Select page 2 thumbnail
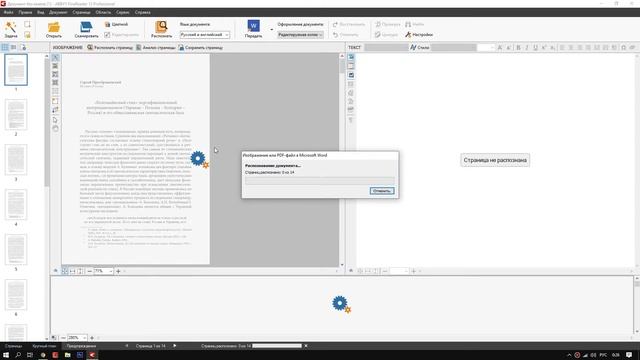This screenshot has height=360, width=640. (x=16, y=115)
